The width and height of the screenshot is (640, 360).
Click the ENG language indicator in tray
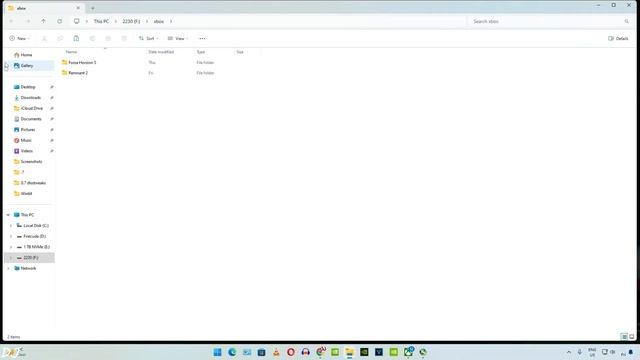(x=592, y=352)
